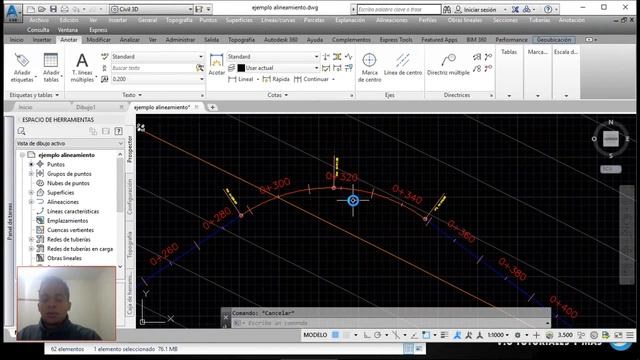The image size is (640, 360).
Task: Click the toolspace help question icon
Action: [x=118, y=131]
